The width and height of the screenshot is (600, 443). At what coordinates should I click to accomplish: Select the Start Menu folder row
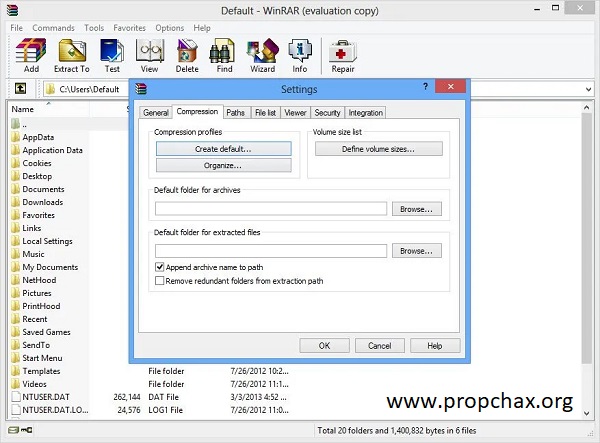(42, 358)
